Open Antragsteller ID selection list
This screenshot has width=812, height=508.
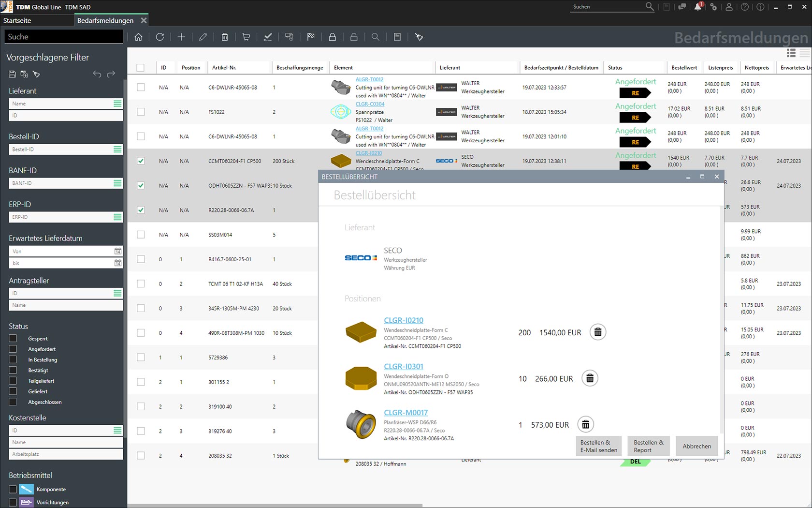pos(117,293)
